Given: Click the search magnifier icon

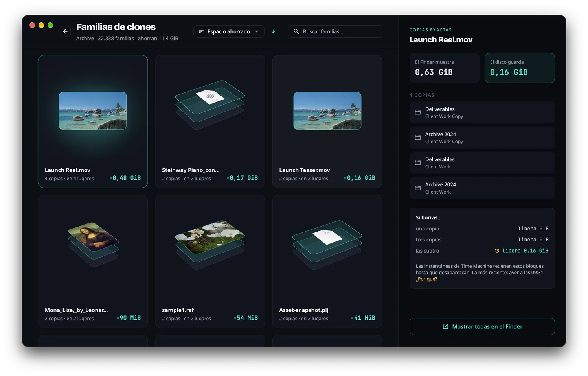Looking at the screenshot, I should click(296, 31).
